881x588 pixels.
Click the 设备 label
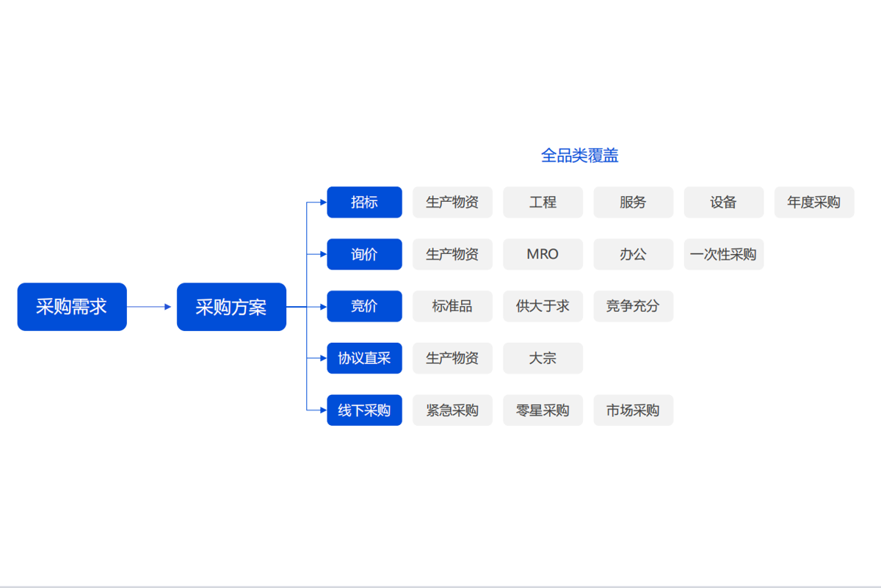[x=724, y=202]
